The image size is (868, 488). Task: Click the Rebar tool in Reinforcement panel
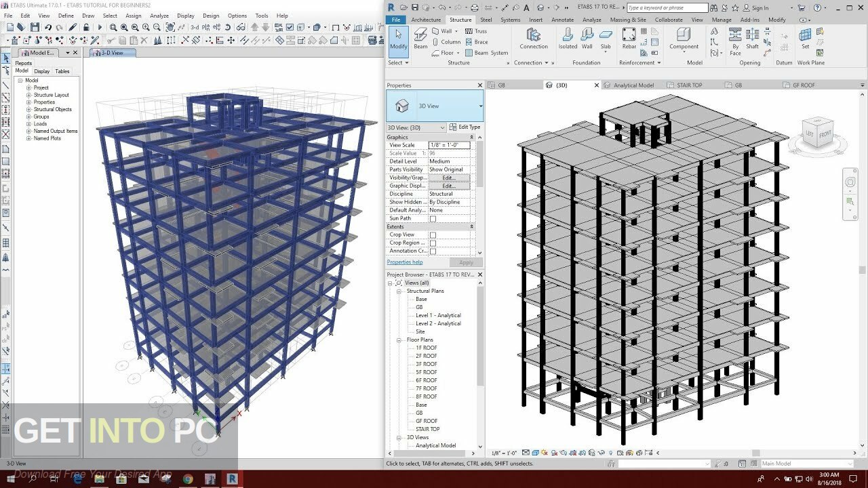tap(629, 38)
